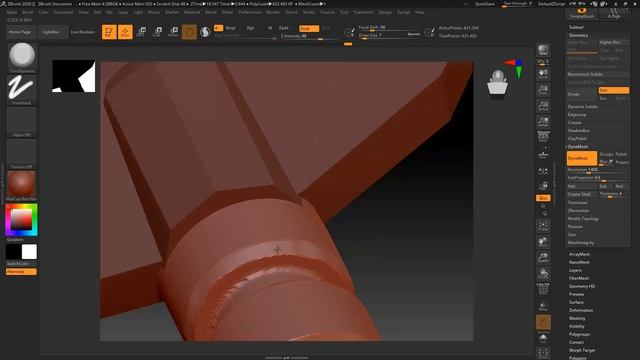Adjust the Focal Shift slider
Screen dimensions: 640x360
coord(389,28)
